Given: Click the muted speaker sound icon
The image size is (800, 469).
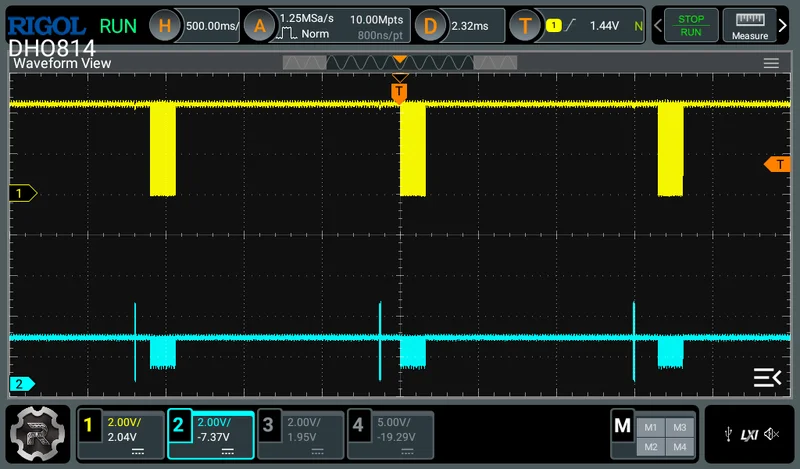Looking at the screenshot, I should click(x=771, y=434).
